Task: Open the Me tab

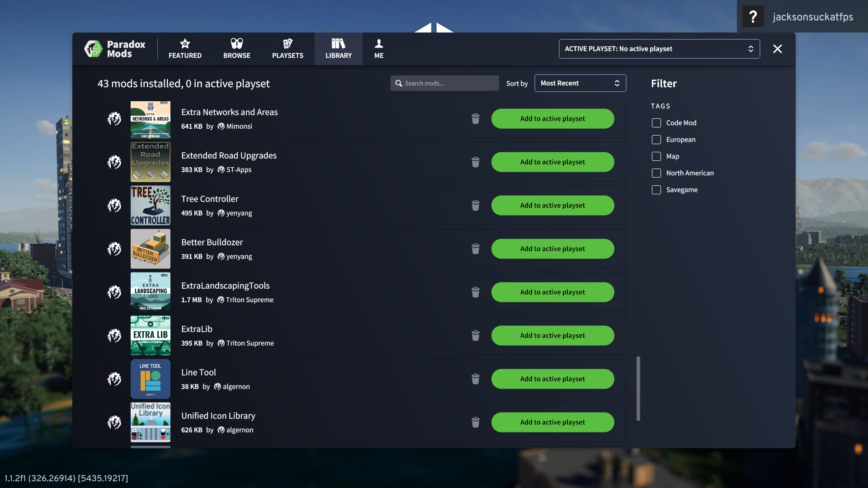Action: point(379,49)
